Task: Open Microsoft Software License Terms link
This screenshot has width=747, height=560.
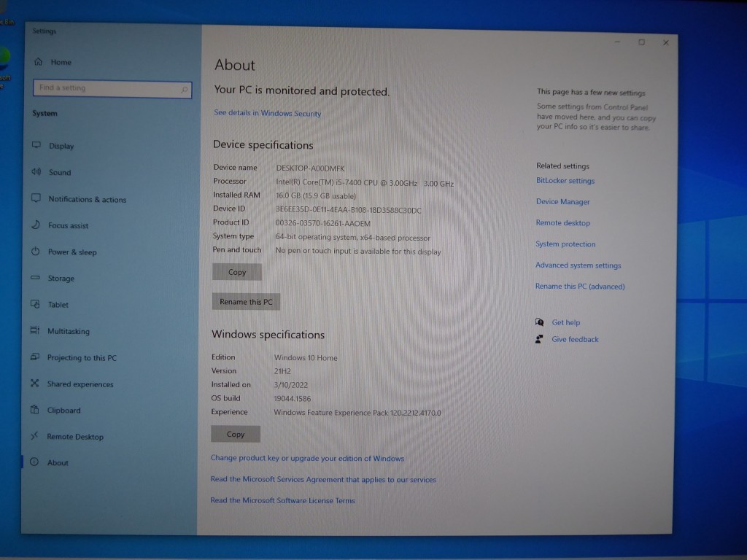Action: click(282, 500)
